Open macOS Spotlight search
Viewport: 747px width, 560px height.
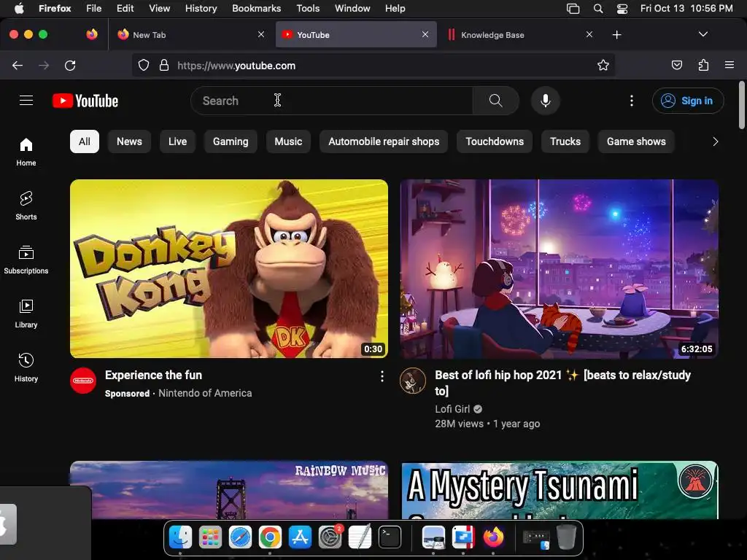point(598,9)
